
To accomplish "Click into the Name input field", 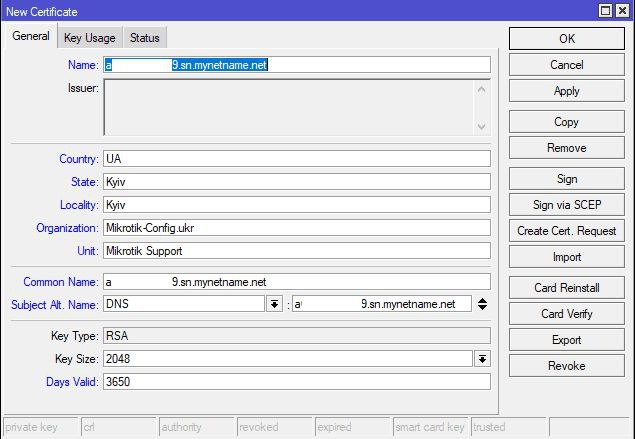I will point(297,65).
